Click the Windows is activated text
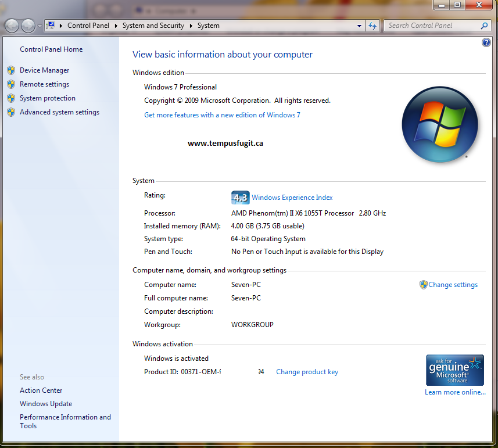The image size is (498, 448). [x=176, y=359]
